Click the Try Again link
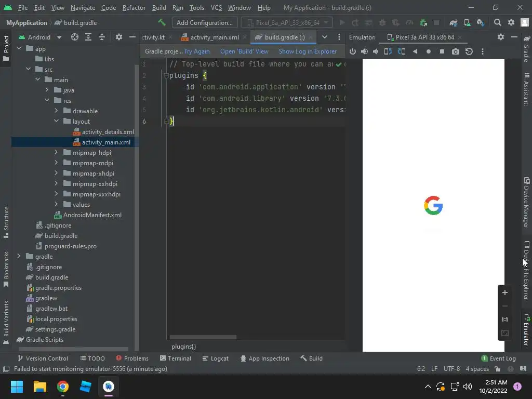Image resolution: width=532 pixels, height=399 pixels. (197, 51)
